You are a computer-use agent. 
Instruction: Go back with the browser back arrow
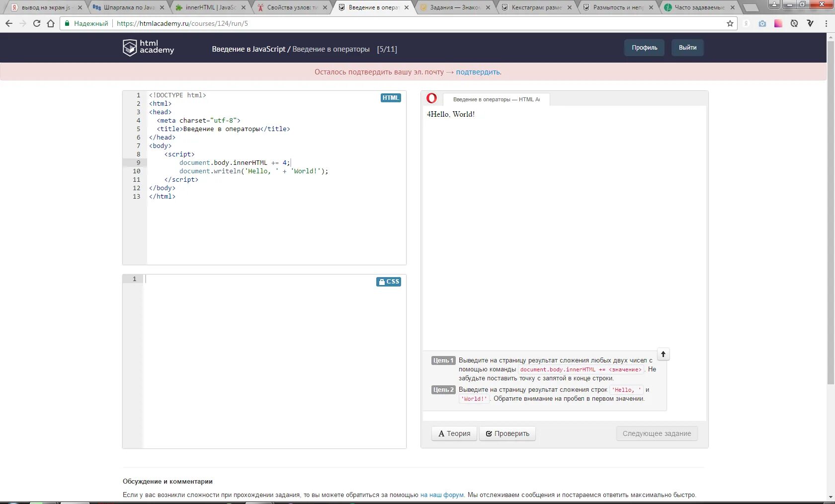click(x=9, y=23)
